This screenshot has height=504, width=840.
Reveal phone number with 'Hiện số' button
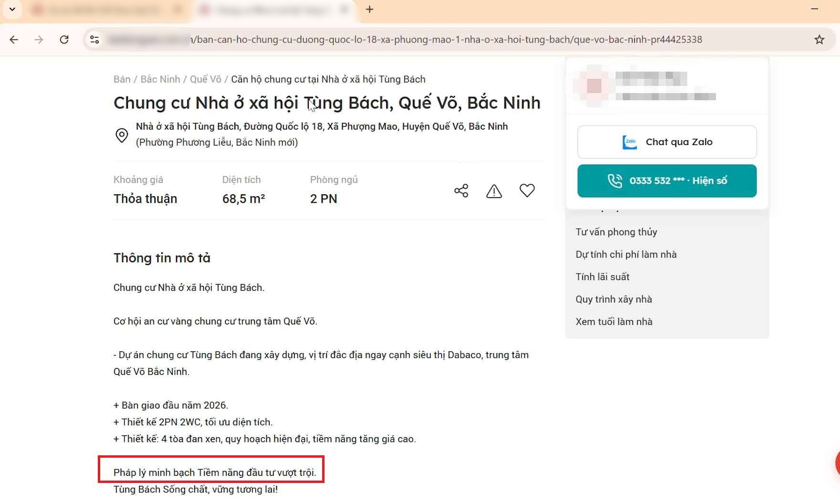coord(667,181)
